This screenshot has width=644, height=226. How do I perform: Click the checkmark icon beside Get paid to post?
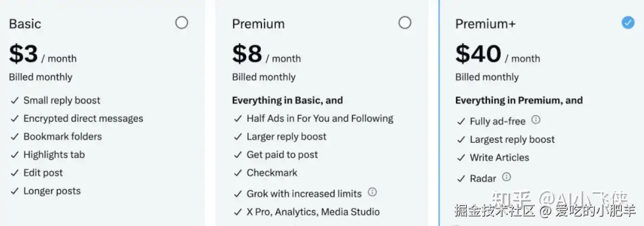click(238, 155)
